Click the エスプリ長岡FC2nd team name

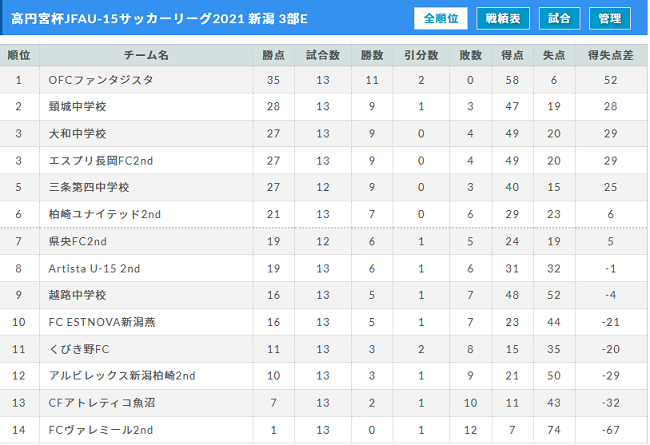click(x=101, y=160)
